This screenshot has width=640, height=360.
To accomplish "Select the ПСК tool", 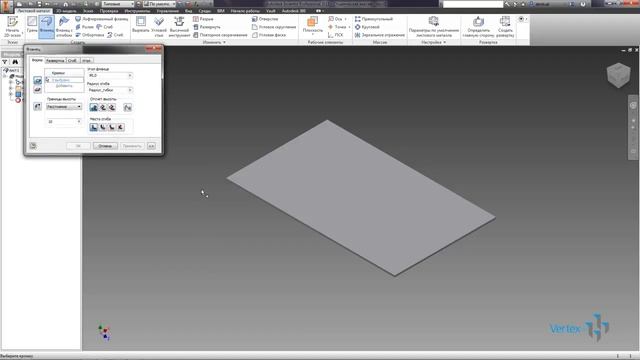I will [x=336, y=35].
